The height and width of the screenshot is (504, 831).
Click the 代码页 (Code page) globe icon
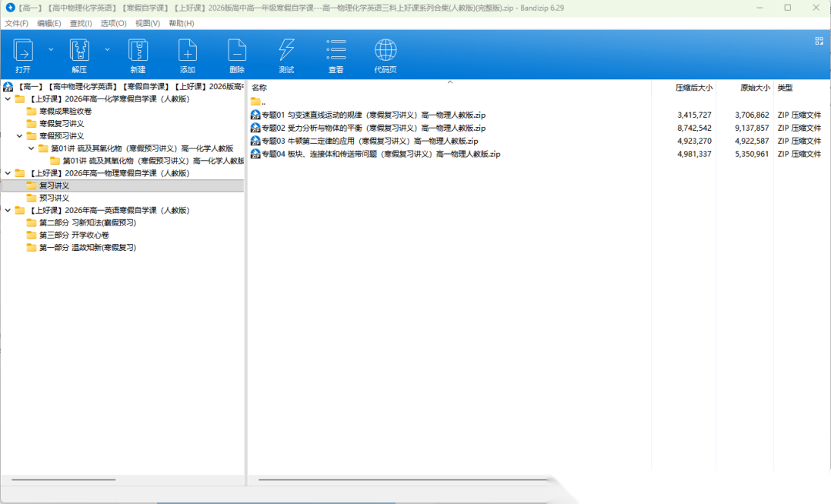click(x=385, y=52)
